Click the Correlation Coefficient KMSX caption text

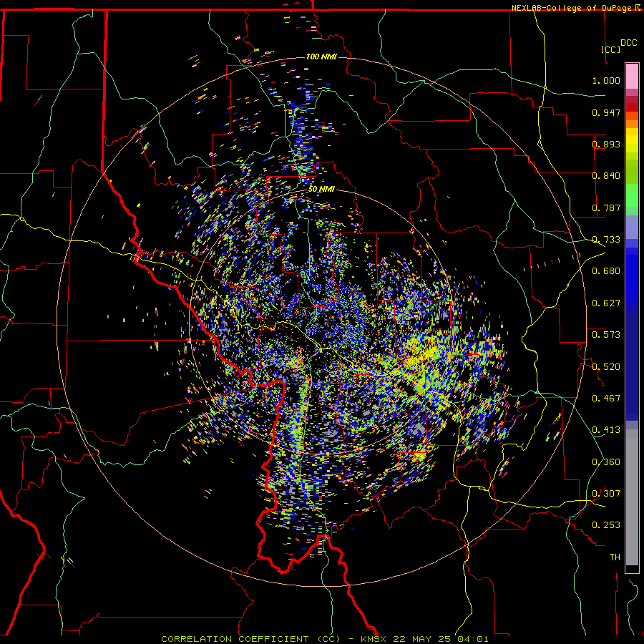tap(325, 639)
